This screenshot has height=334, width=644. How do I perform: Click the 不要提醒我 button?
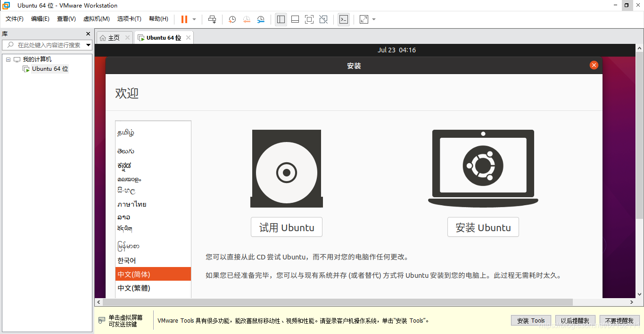pos(619,320)
